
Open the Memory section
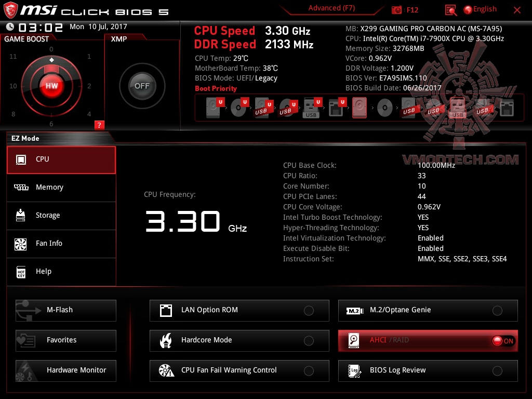(x=61, y=188)
